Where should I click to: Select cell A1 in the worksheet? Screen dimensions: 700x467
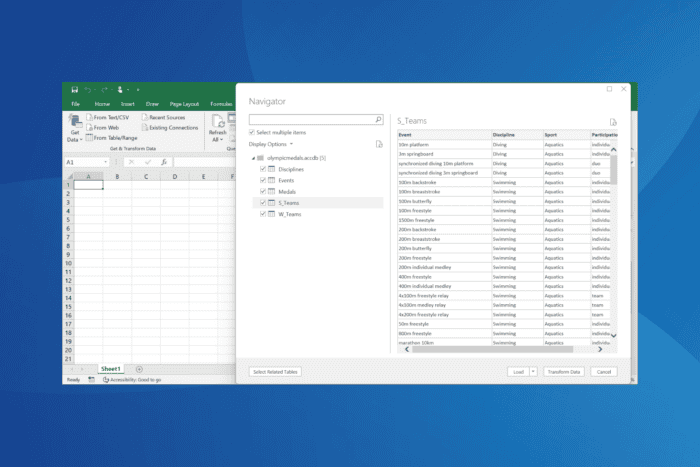click(x=88, y=185)
